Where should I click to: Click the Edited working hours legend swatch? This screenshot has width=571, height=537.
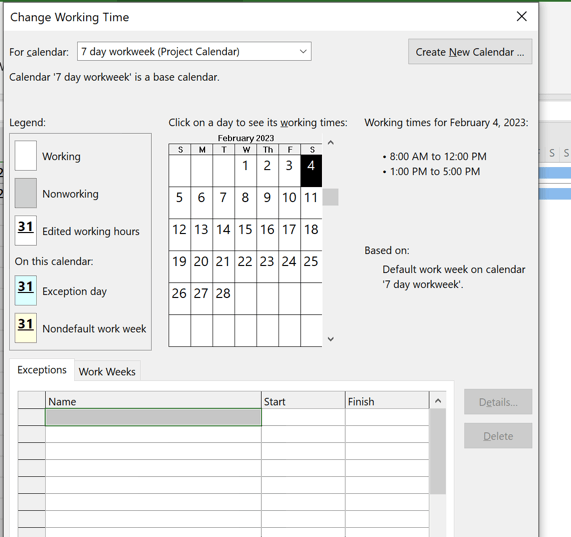click(x=25, y=230)
